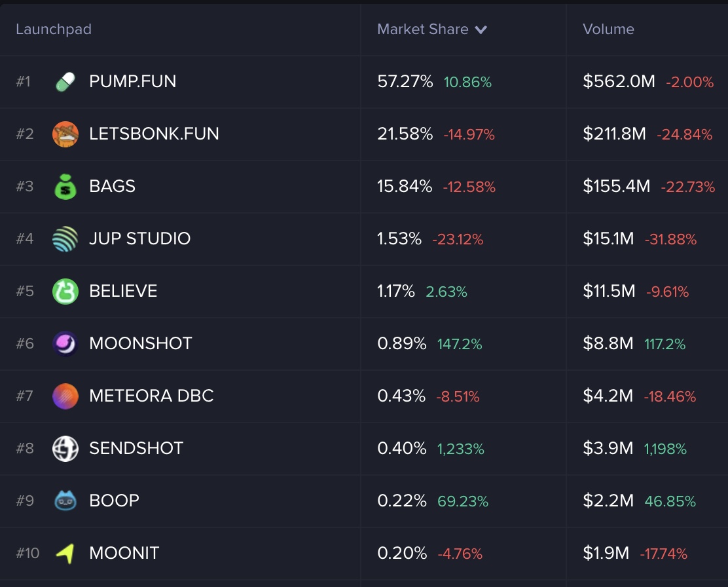The height and width of the screenshot is (587, 728).
Task: Click the BOOP cat face icon
Action: [x=65, y=501]
